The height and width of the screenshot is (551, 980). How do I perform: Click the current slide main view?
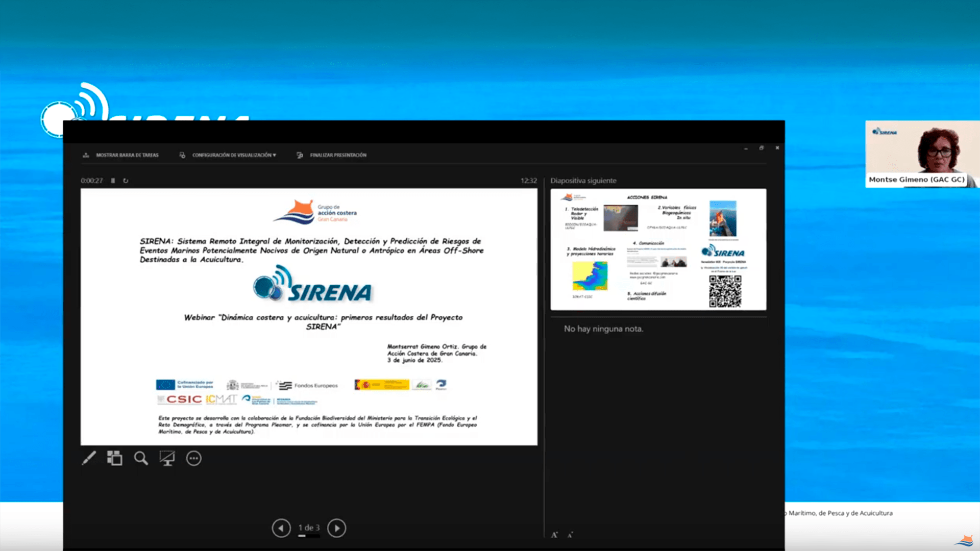pos(309,317)
